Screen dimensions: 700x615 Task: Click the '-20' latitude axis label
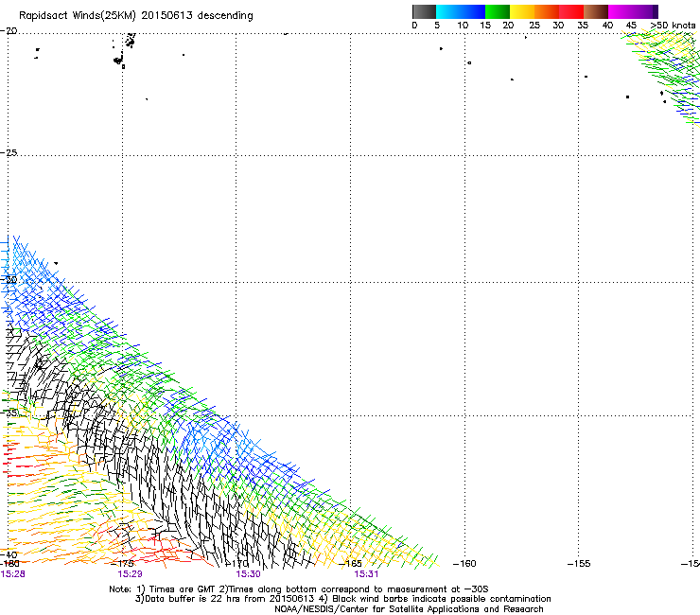pos(9,31)
